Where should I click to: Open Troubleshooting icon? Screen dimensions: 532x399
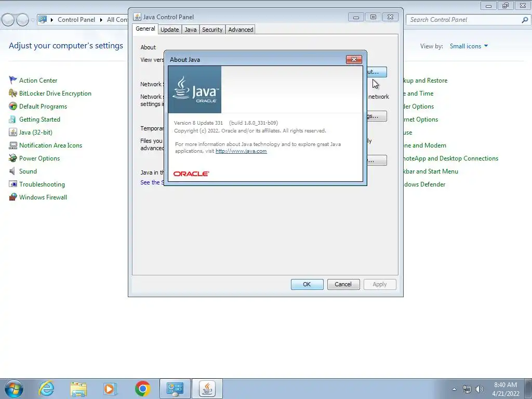[13, 184]
